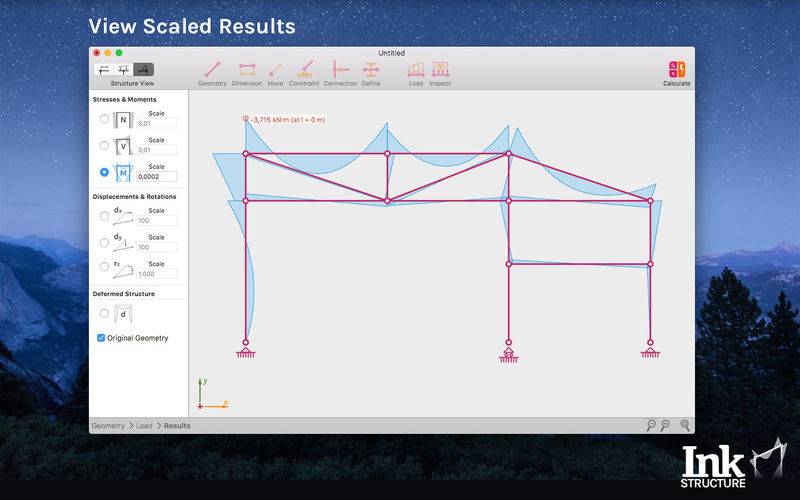
Task: Click the rightmost zoom magnifier icon
Action: pyautogui.click(x=685, y=425)
